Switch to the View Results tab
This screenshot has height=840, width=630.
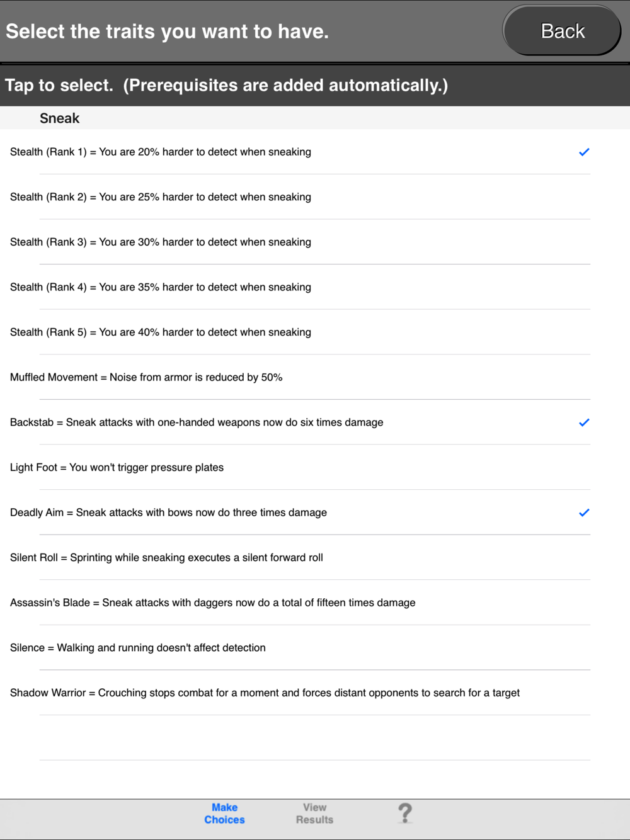(x=314, y=814)
